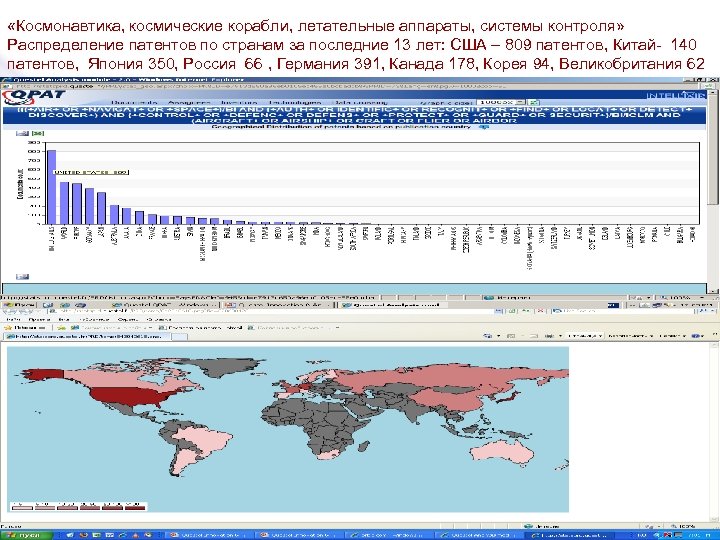Click the refresh icon beside graph size
The height and width of the screenshot is (540, 720).
click(x=533, y=102)
